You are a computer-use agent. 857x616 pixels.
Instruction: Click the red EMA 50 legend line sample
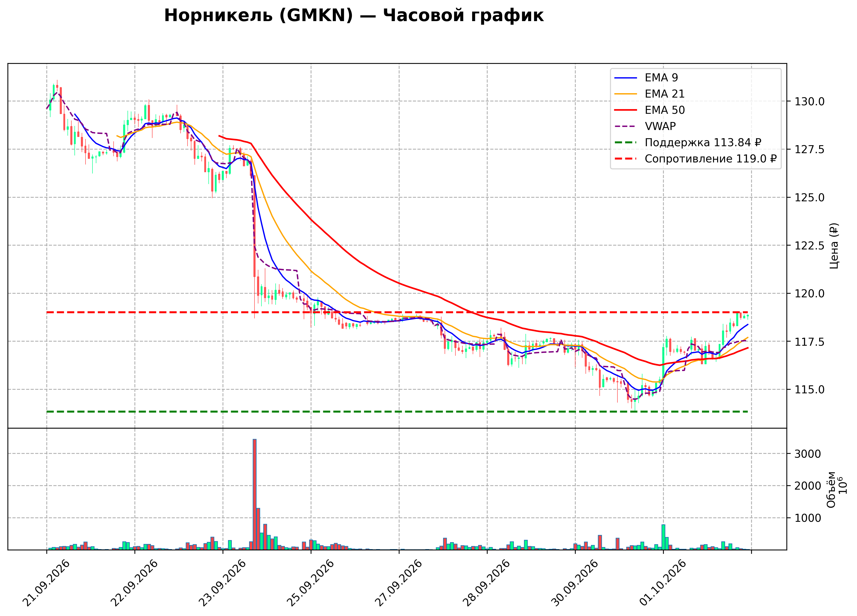pyautogui.click(x=625, y=110)
